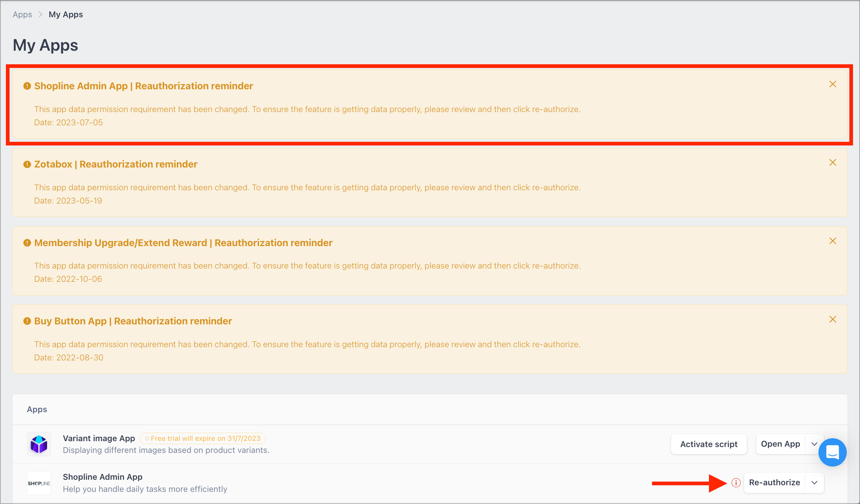The width and height of the screenshot is (860, 504).
Task: Click the info icon next to Re-authorize
Action: tap(736, 483)
